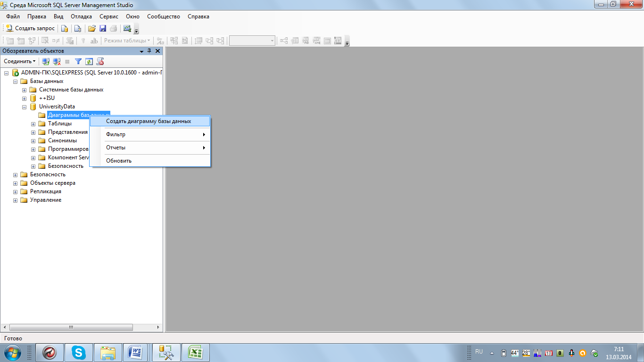The height and width of the screenshot is (362, 644).
Task: Choose Обновить in the context menu
Action: [x=150, y=161]
